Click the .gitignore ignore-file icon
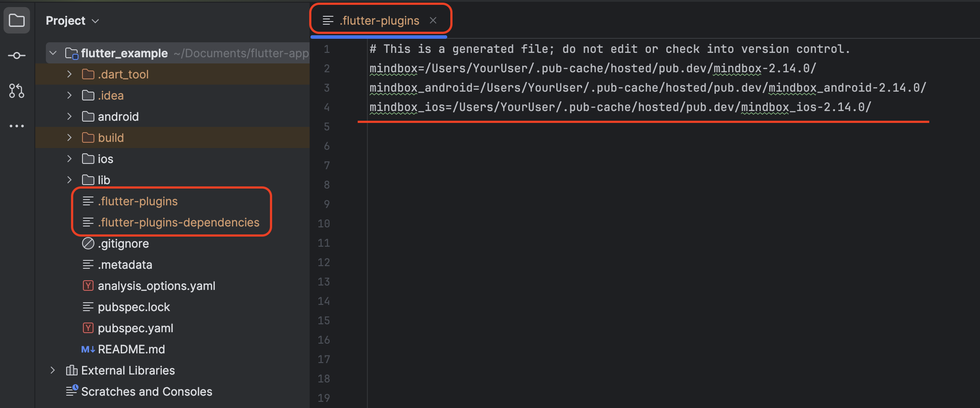The height and width of the screenshot is (408, 980). [88, 244]
